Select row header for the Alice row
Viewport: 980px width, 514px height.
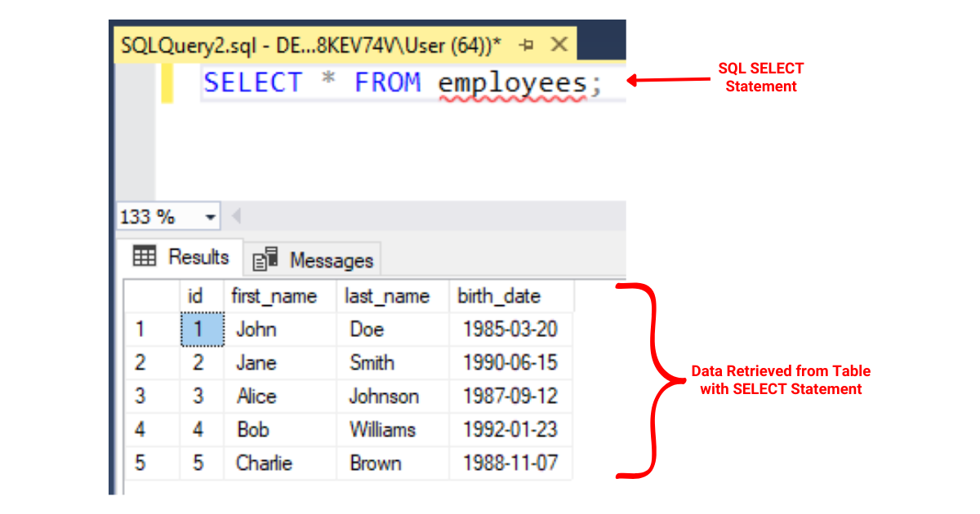tap(152, 397)
